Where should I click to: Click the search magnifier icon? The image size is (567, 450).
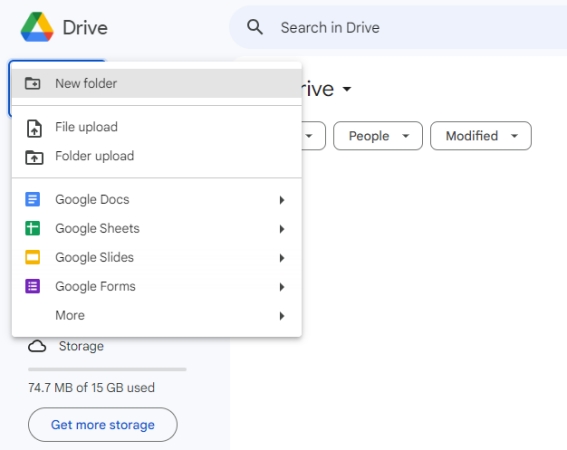coord(255,27)
